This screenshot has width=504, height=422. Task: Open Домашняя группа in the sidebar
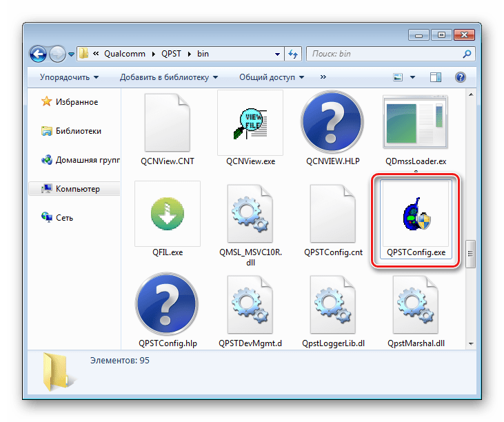(81, 160)
